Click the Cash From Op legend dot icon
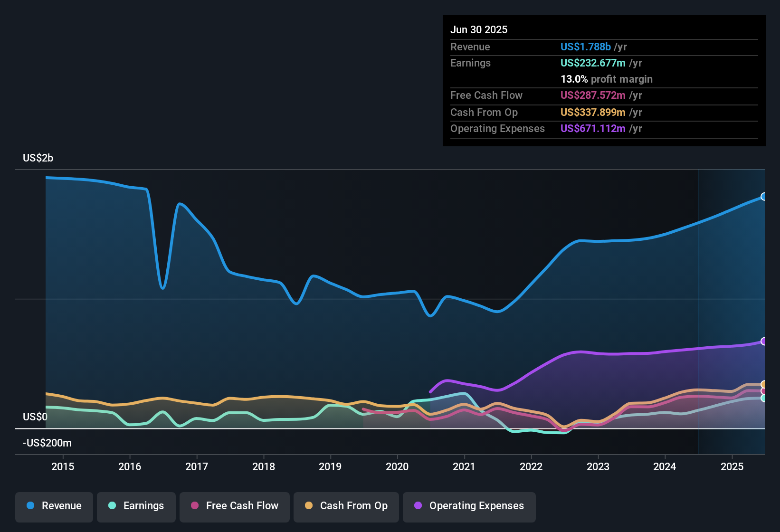 pyautogui.click(x=309, y=506)
